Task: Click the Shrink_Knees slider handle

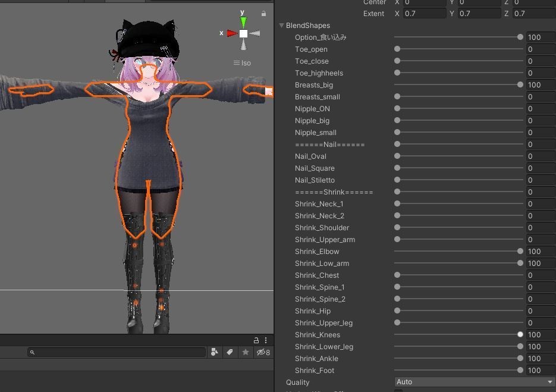Action: click(520, 334)
